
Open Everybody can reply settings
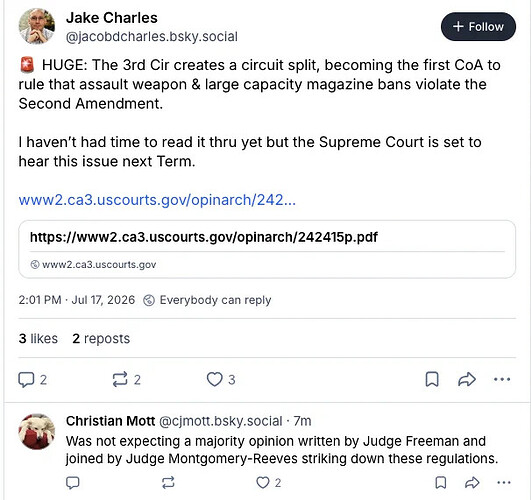207,300
